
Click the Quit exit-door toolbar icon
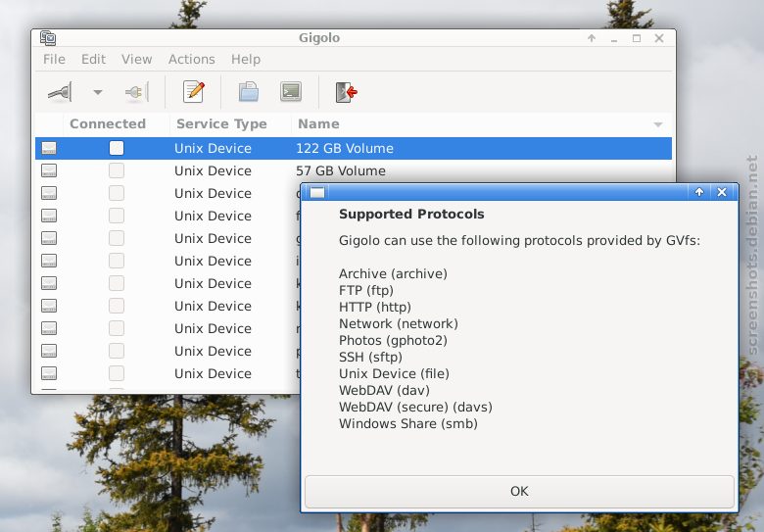[346, 91]
